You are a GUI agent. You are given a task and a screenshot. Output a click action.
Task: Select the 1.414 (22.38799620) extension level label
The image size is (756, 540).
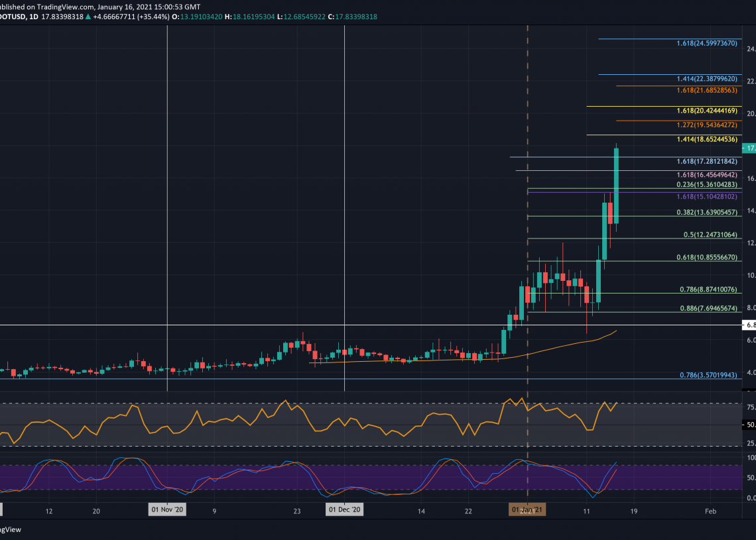pos(707,79)
